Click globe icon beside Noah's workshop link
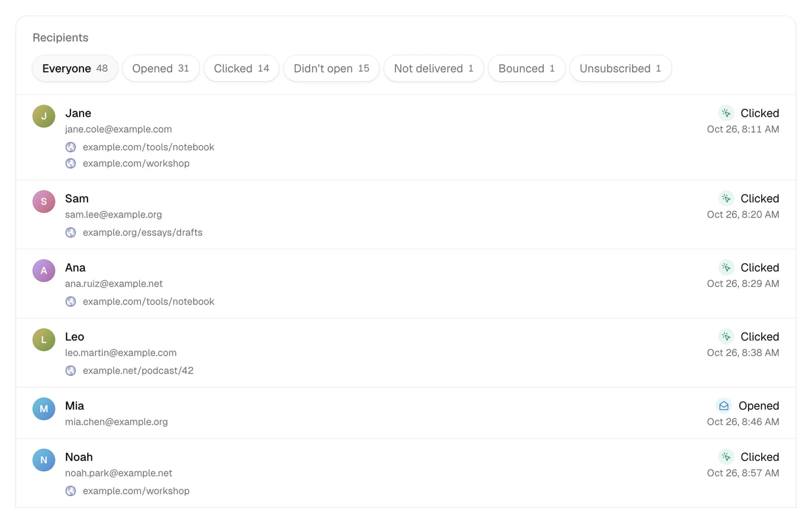This screenshot has width=812, height=508. [x=71, y=491]
